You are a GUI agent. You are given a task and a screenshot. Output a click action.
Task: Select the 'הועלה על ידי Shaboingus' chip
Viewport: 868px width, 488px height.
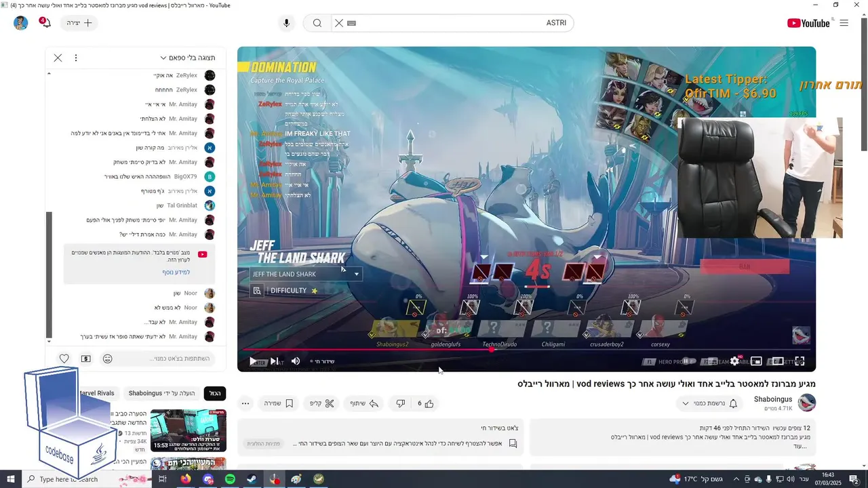coord(161,393)
